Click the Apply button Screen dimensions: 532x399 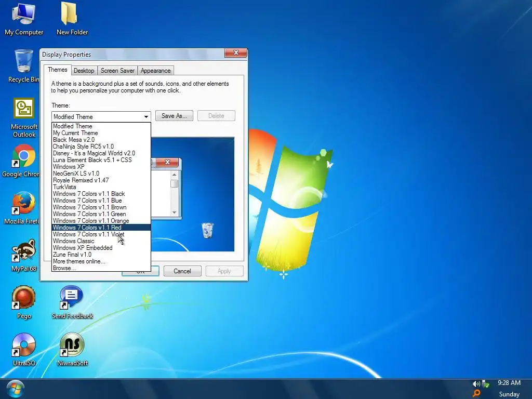pos(224,271)
